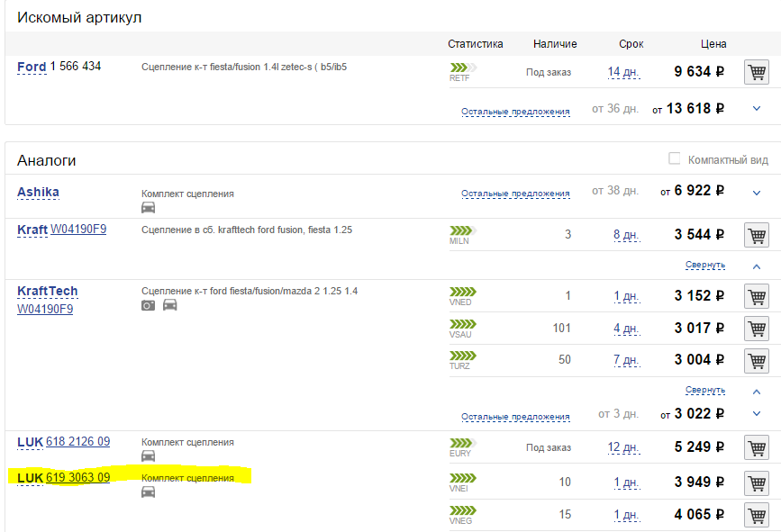The width and height of the screenshot is (781, 532).
Task: Click the Наличие column header
Action: [555, 44]
